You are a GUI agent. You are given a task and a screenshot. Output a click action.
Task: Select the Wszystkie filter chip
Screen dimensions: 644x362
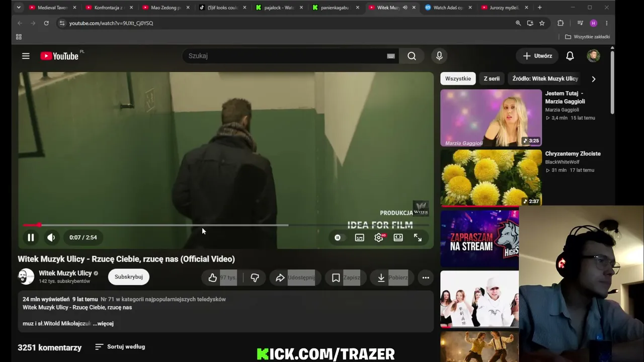point(458,78)
